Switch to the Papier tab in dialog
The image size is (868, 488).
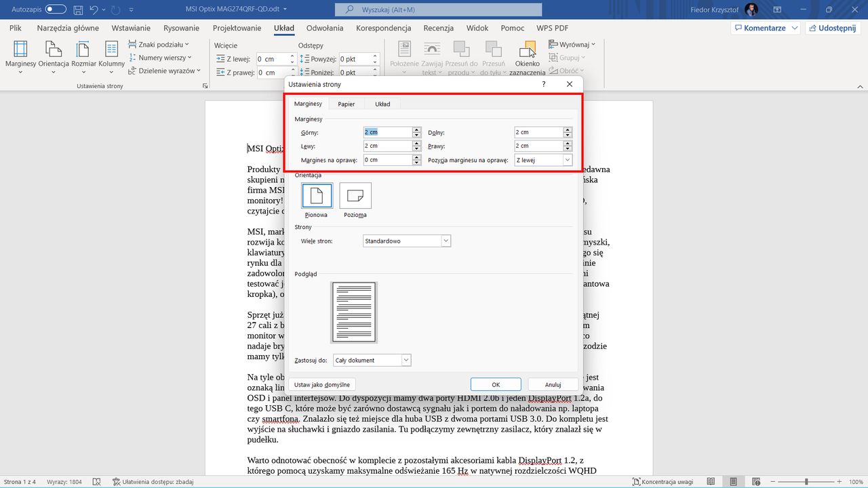(346, 103)
